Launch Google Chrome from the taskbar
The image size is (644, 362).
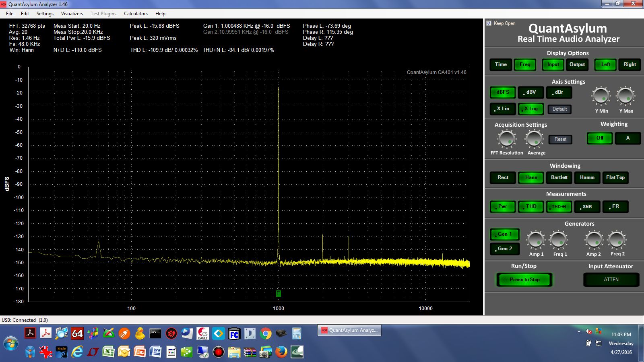[265, 333]
